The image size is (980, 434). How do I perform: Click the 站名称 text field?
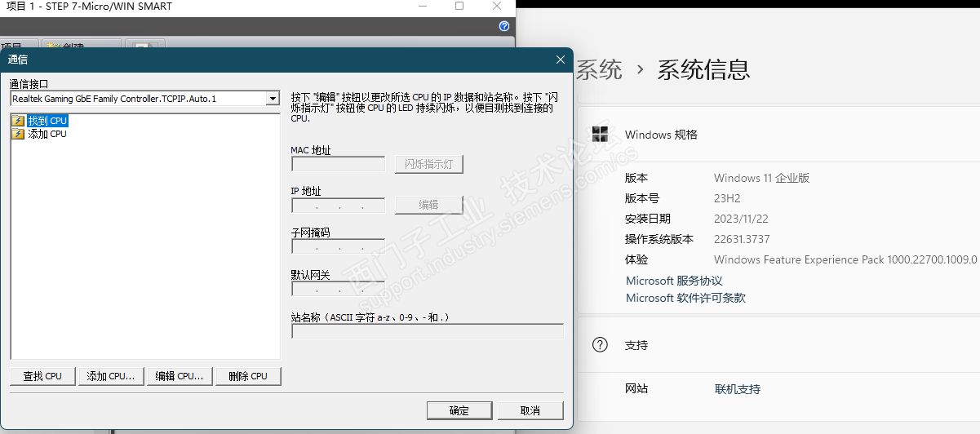428,331
